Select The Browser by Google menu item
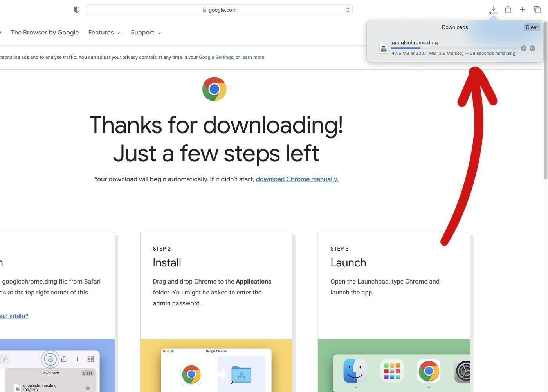This screenshot has height=392, width=548. 44,33
